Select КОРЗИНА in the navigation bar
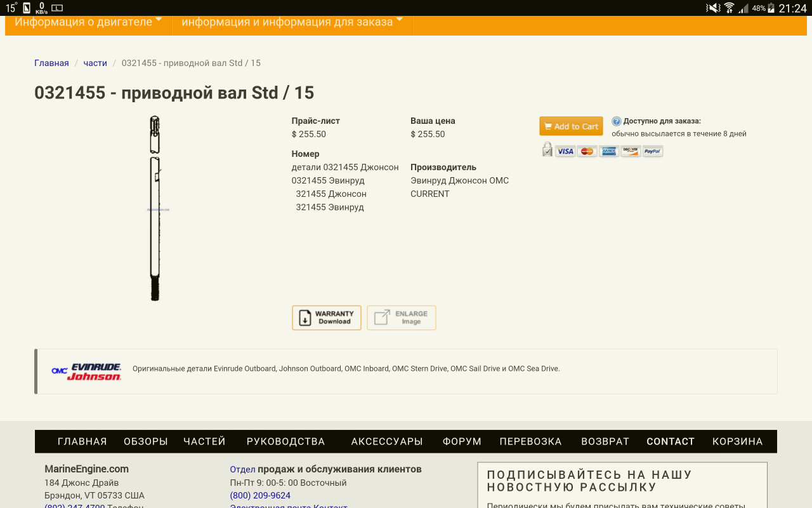This screenshot has height=508, width=812. [737, 441]
